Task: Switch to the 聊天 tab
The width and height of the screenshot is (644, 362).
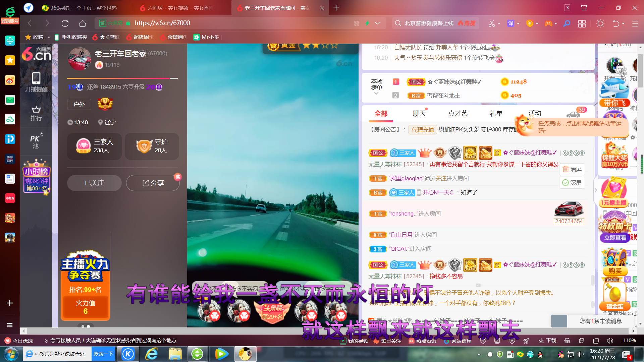Action: [419, 114]
